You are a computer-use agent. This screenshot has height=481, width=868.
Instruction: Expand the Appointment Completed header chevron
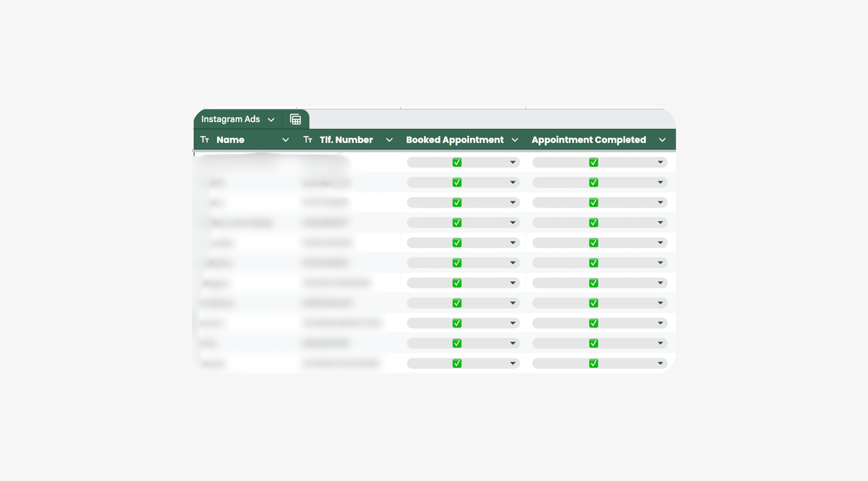[663, 140]
